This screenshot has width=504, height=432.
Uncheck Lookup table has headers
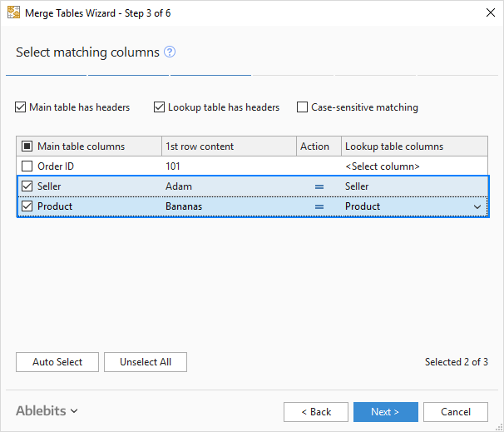click(160, 107)
